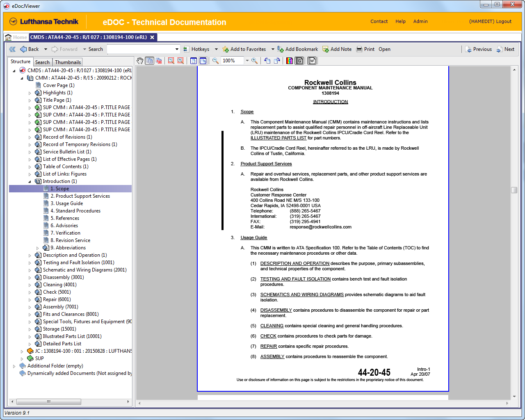
Task: Open the zoom percentage dropdown
Action: click(x=247, y=61)
